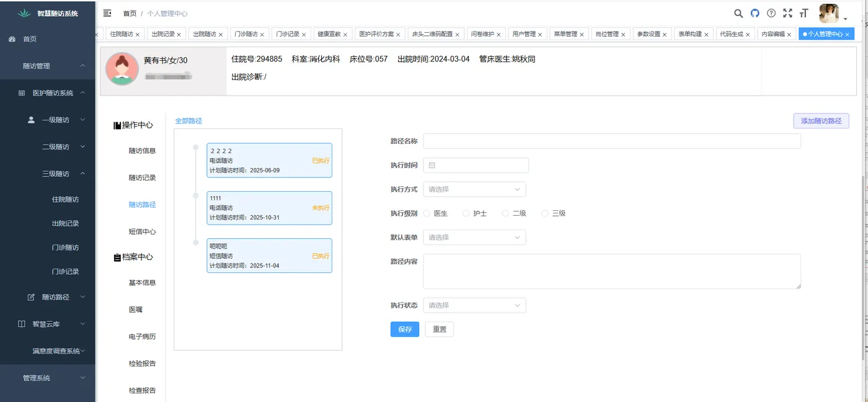Image resolution: width=868 pixels, height=402 pixels.
Task: Select the 医生 execution level radio
Action: coord(428,213)
